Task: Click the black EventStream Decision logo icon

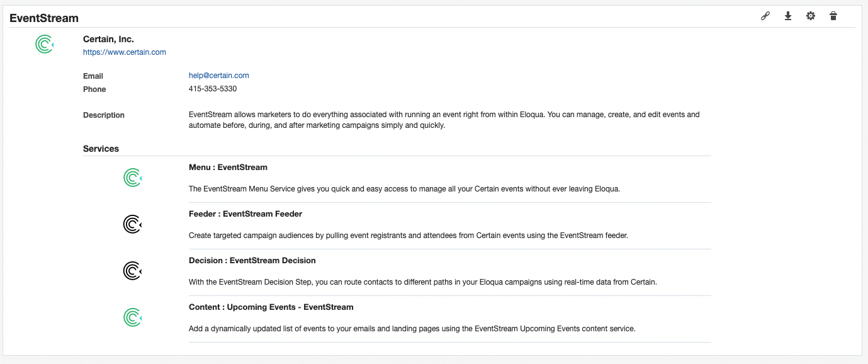Action: click(x=133, y=271)
